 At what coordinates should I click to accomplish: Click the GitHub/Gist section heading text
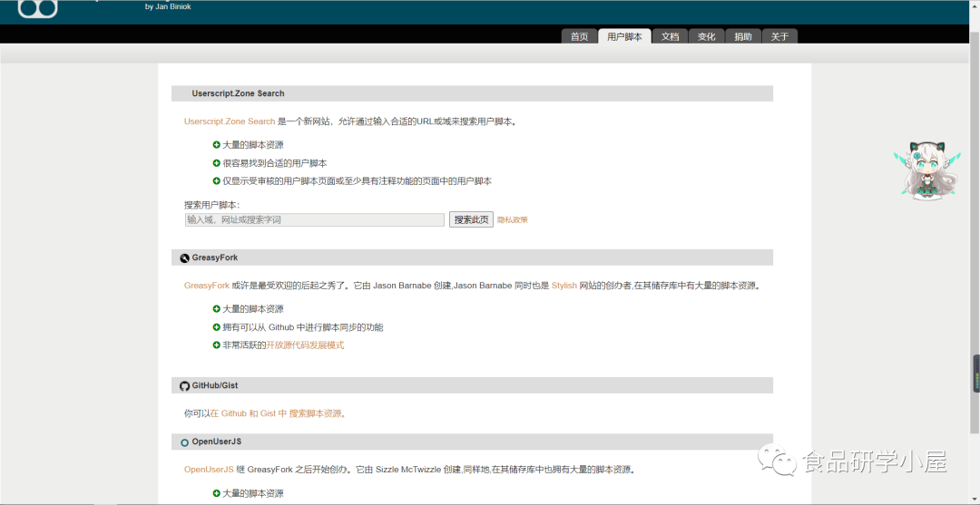215,385
